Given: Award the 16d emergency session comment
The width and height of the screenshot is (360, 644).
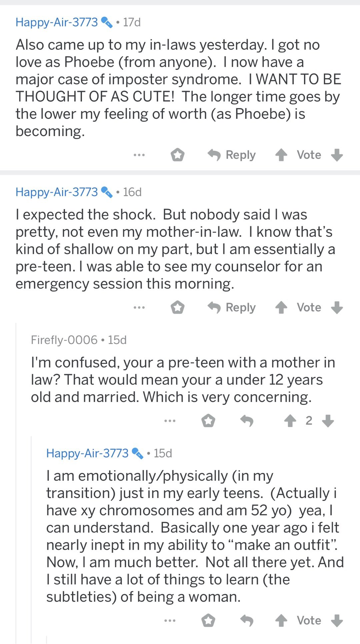Looking at the screenshot, I should (178, 307).
